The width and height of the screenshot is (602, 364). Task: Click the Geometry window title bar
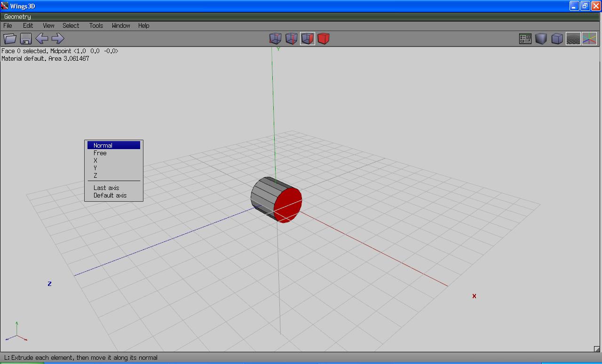301,16
